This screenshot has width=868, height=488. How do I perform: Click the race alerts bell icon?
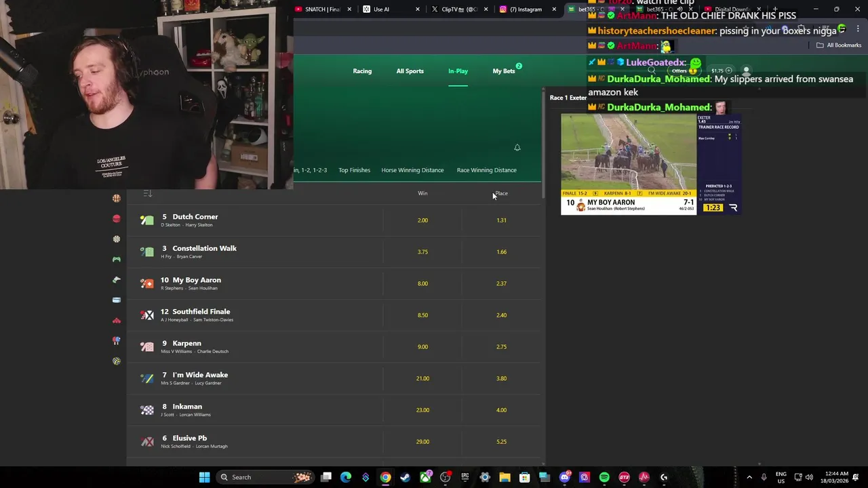click(517, 147)
